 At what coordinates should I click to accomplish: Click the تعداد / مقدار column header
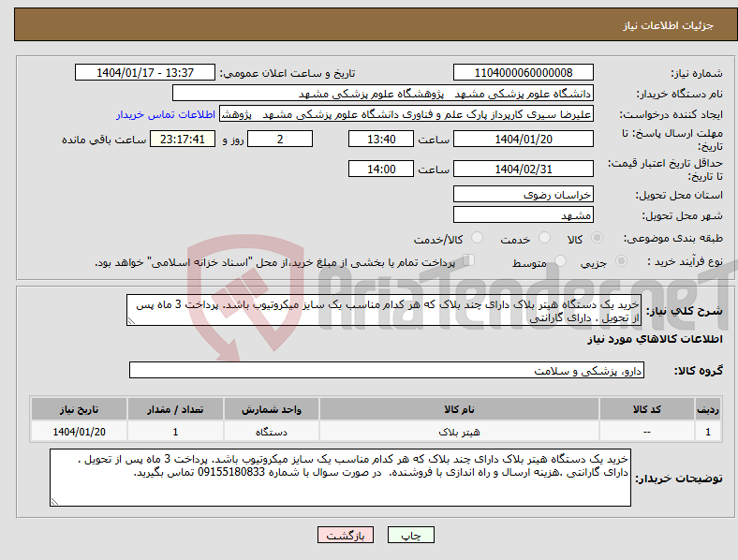click(x=175, y=409)
